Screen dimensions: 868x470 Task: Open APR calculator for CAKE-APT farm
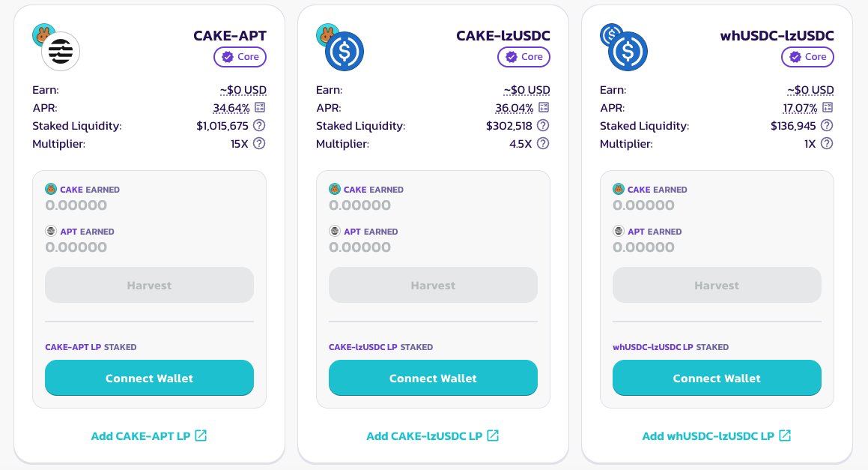260,108
